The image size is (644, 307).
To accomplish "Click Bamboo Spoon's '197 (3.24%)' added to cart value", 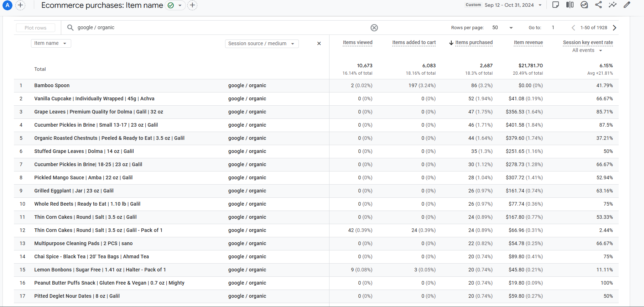I will click(422, 86).
